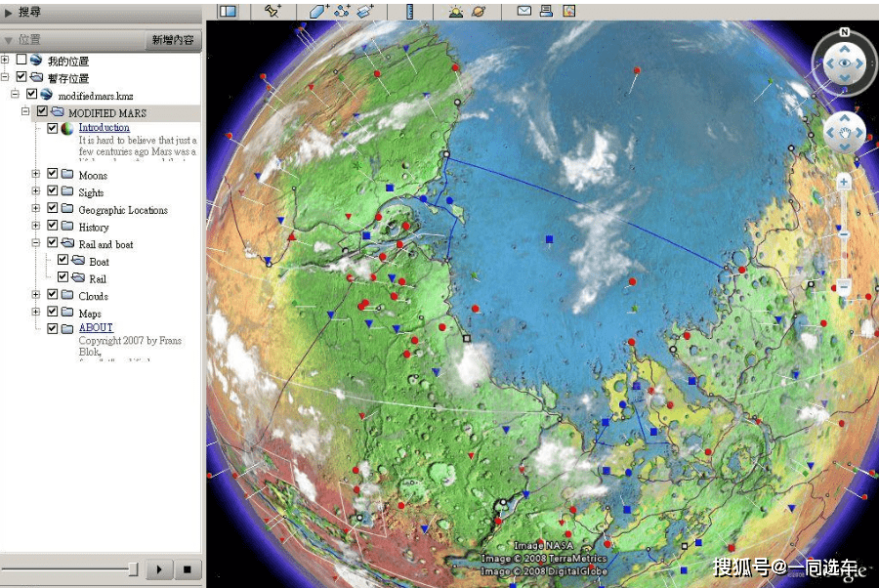Open the Introduction link
Screen dimensions: 879x588
click(104, 128)
